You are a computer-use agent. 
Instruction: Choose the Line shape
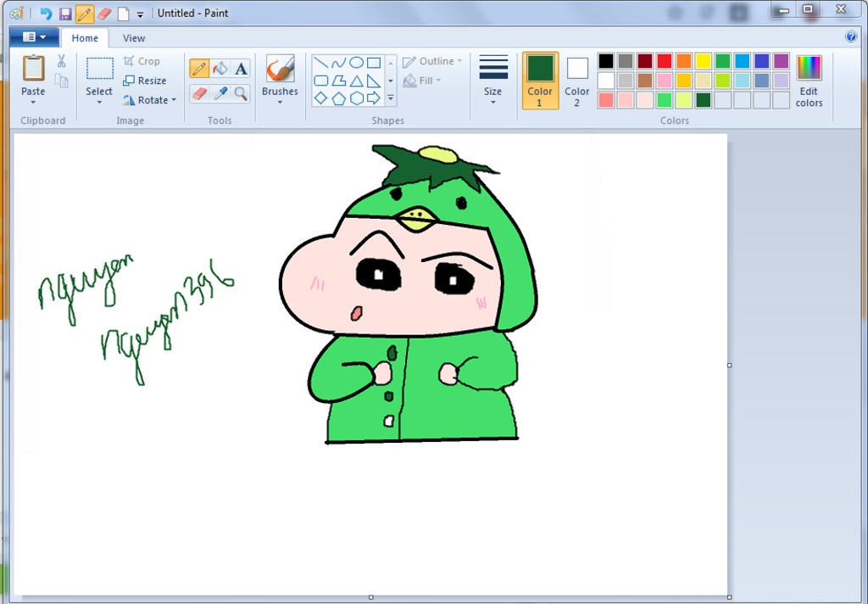click(321, 63)
